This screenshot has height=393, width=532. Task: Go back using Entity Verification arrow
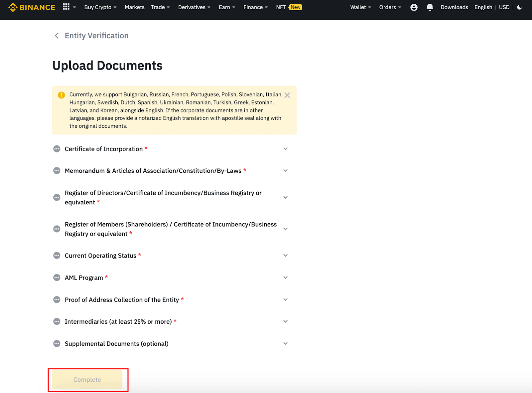[x=57, y=36]
